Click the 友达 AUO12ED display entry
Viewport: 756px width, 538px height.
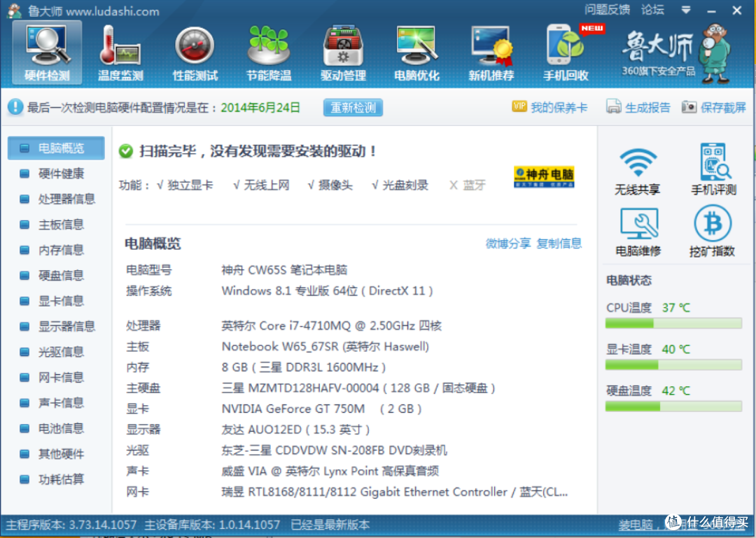coord(295,430)
